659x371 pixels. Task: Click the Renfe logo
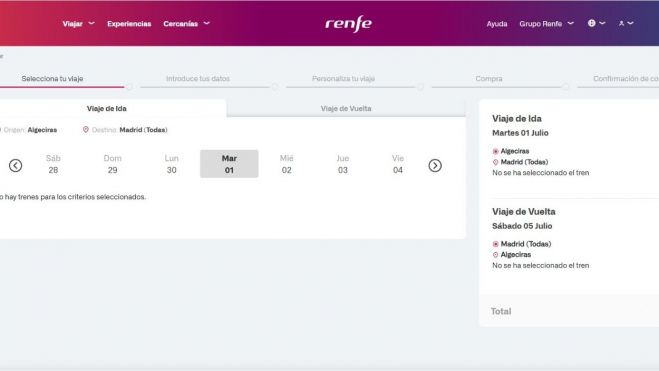(348, 24)
